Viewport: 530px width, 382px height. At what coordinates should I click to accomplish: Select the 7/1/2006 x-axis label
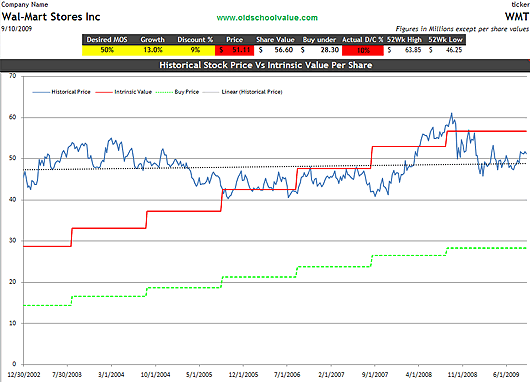287,375
